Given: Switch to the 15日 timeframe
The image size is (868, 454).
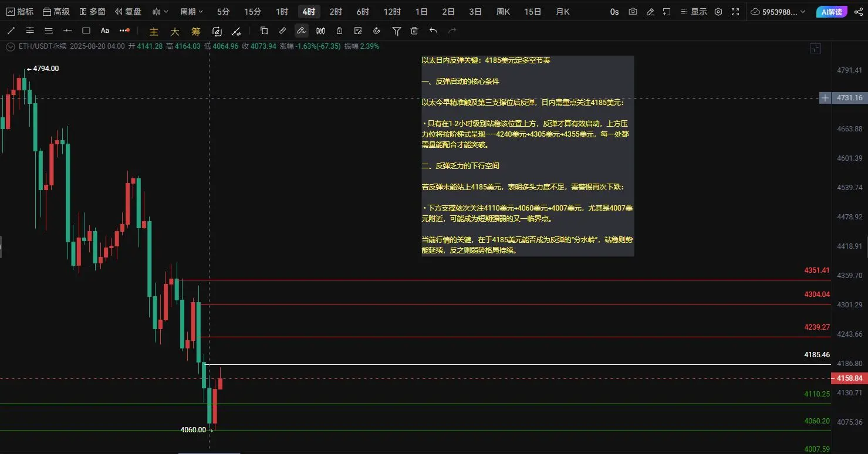Looking at the screenshot, I should click(x=533, y=11).
